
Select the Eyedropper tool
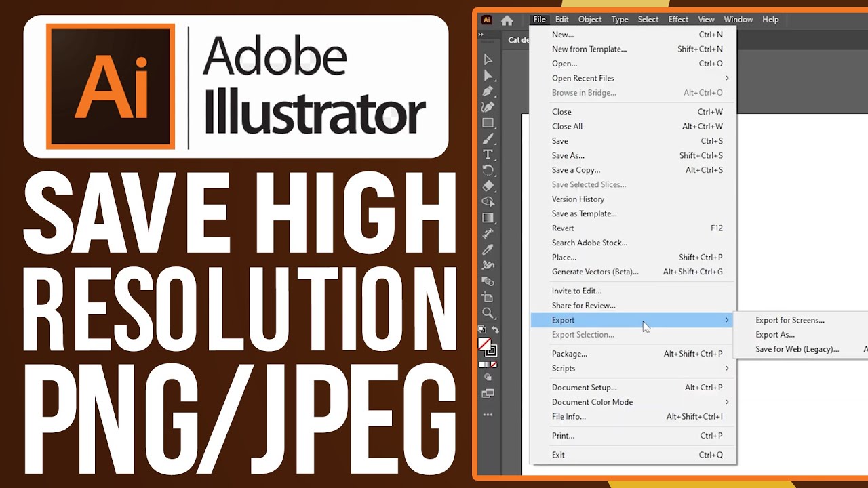[488, 249]
